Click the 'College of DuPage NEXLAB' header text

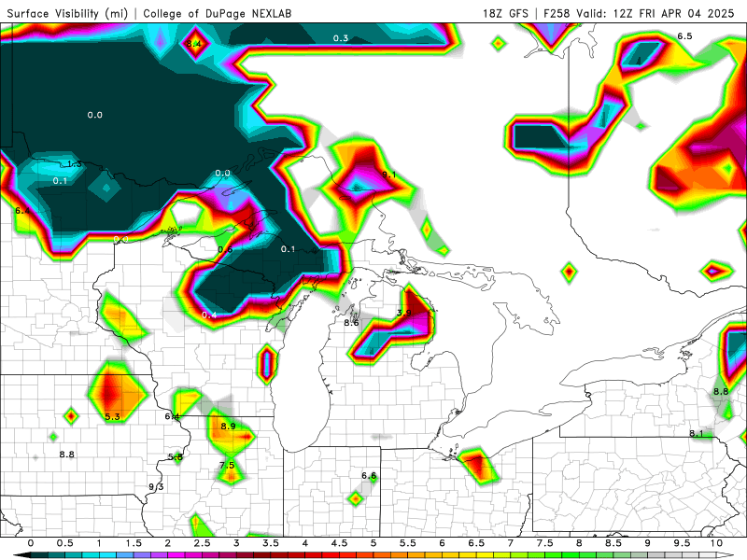click(218, 13)
